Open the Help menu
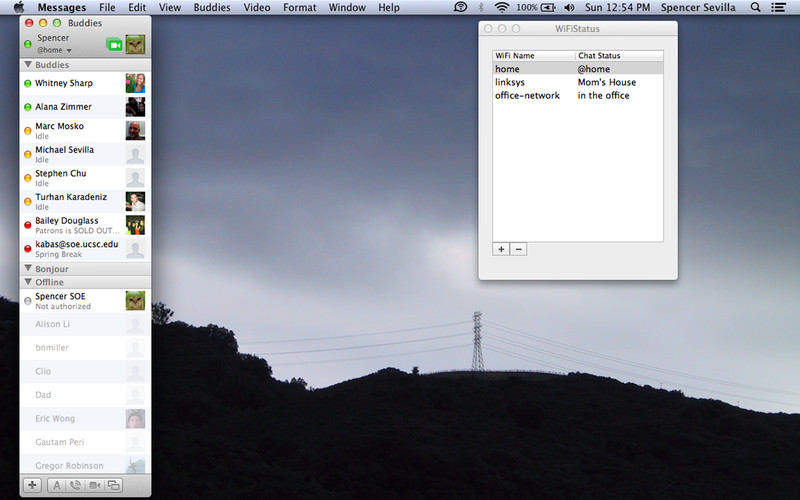 point(389,7)
